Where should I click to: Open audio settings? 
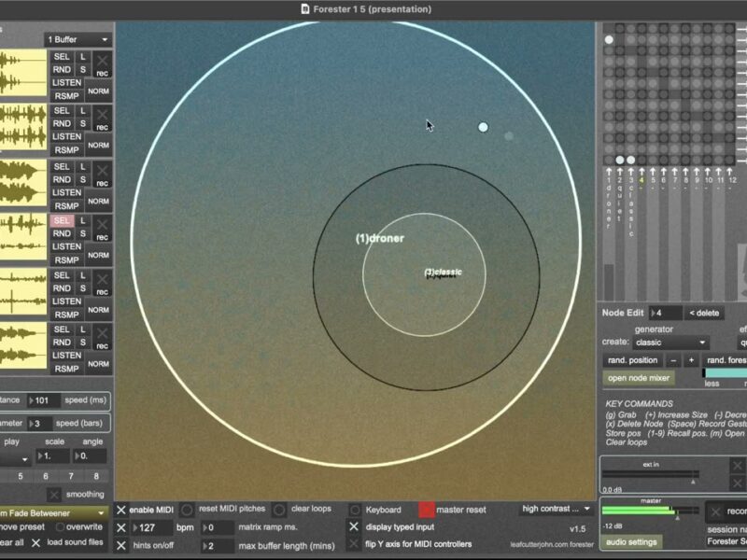click(631, 542)
